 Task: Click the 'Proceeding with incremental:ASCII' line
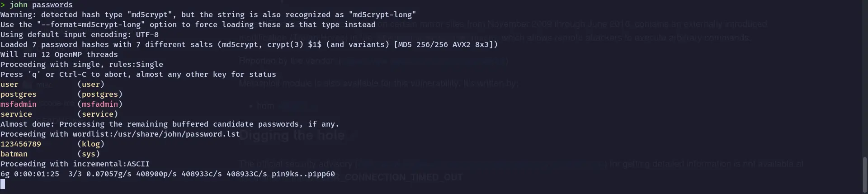coord(75,164)
